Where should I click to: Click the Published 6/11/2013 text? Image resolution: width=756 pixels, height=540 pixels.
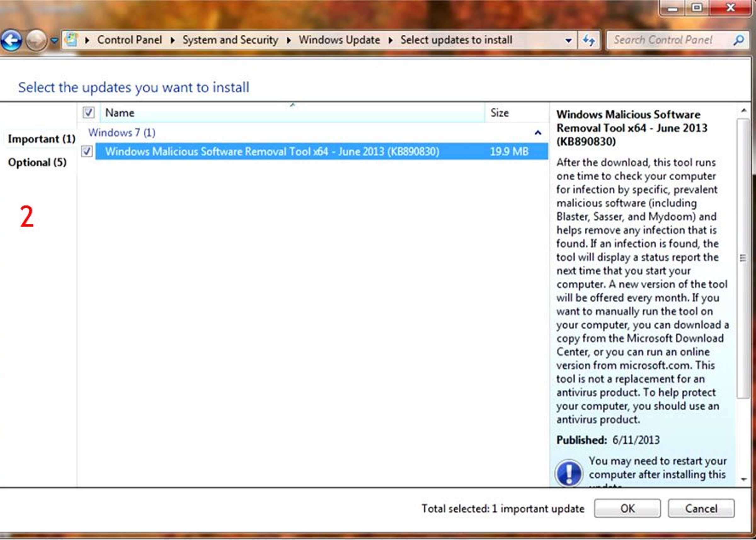pyautogui.click(x=608, y=440)
